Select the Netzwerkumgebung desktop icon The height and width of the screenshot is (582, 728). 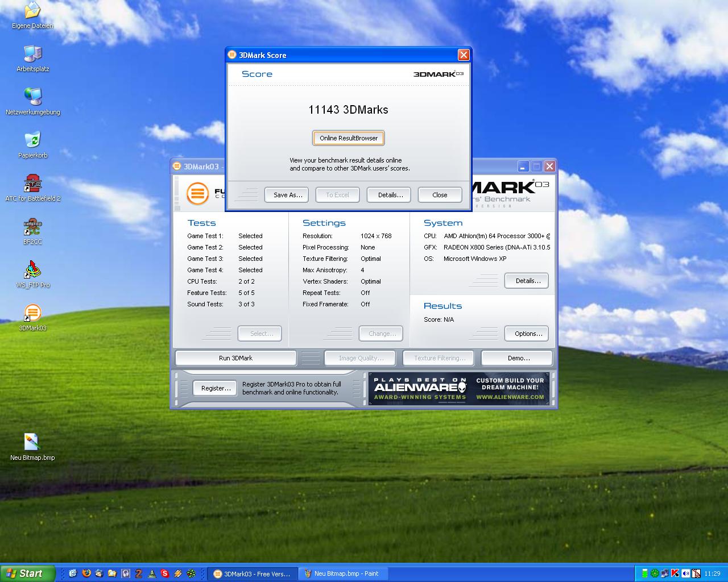click(32, 102)
